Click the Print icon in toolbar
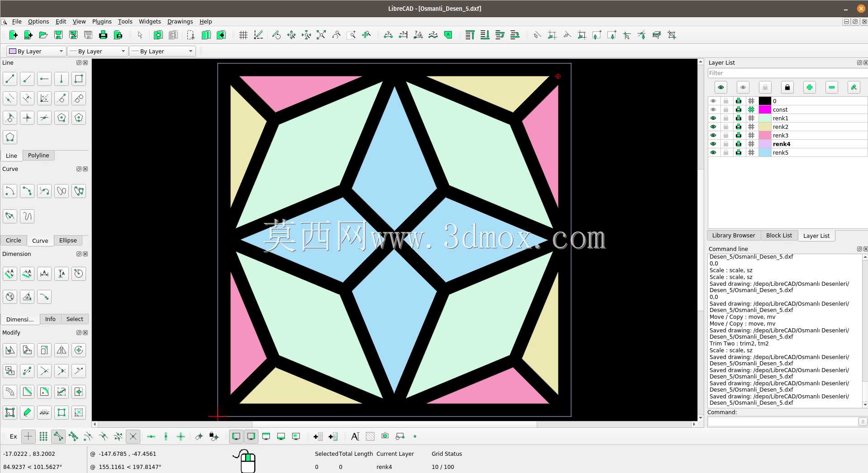868x473 pixels. 103,35
